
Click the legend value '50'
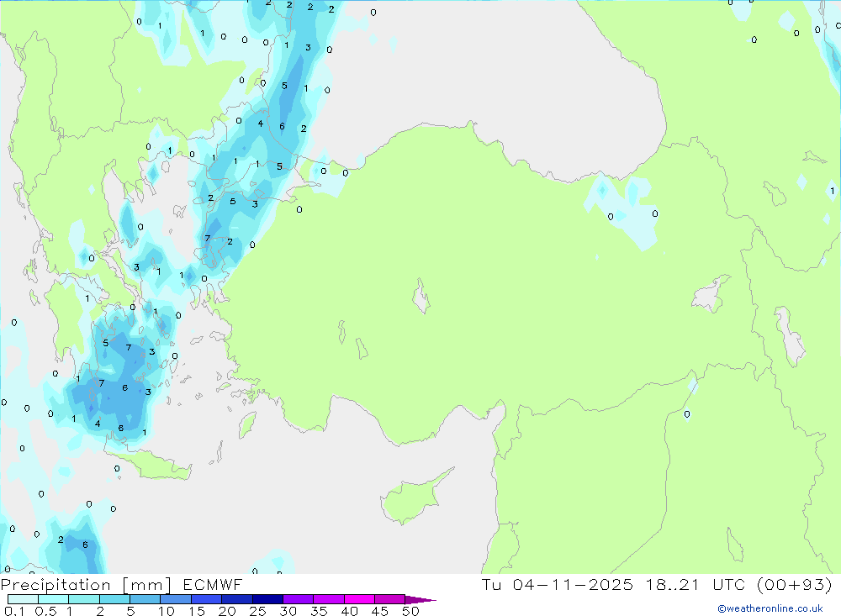pyautogui.click(x=411, y=611)
